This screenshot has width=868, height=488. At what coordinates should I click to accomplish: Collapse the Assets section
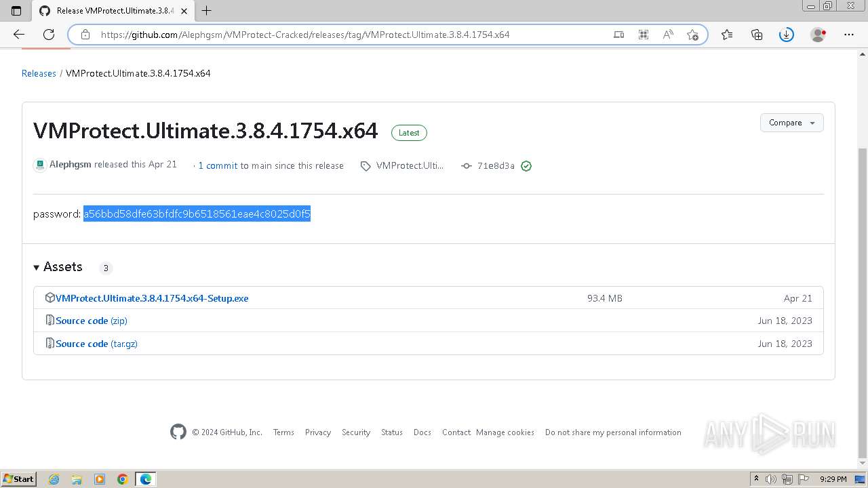(x=58, y=267)
